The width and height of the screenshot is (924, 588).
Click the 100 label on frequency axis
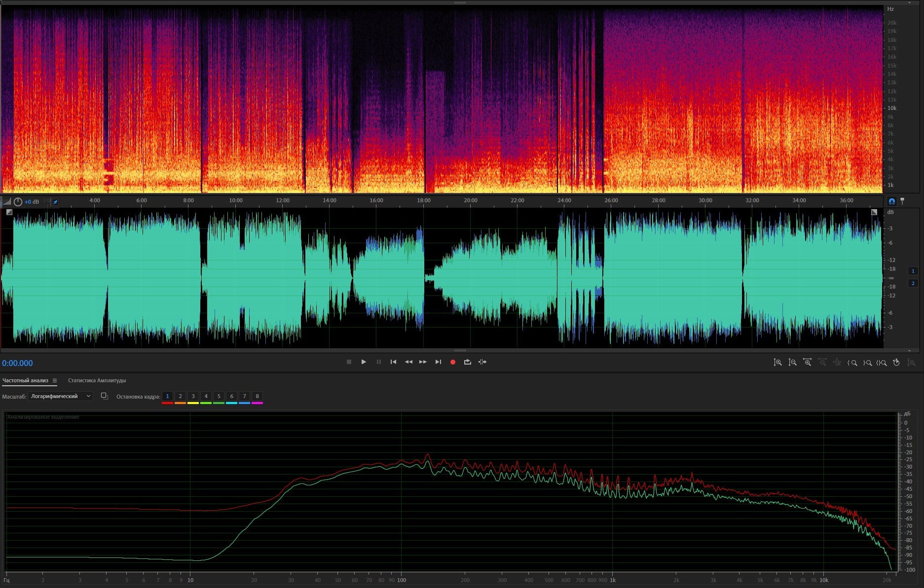tap(402, 580)
